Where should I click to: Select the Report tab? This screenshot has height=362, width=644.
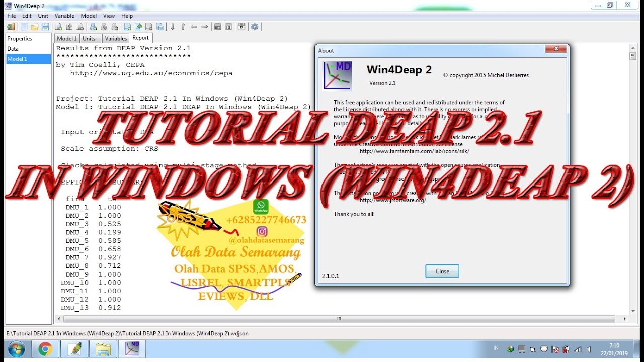point(141,38)
